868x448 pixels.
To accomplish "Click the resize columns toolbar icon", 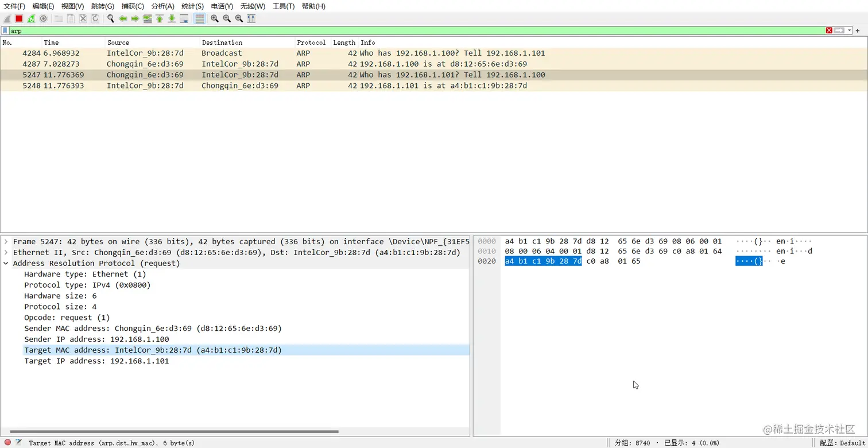I will click(x=251, y=18).
